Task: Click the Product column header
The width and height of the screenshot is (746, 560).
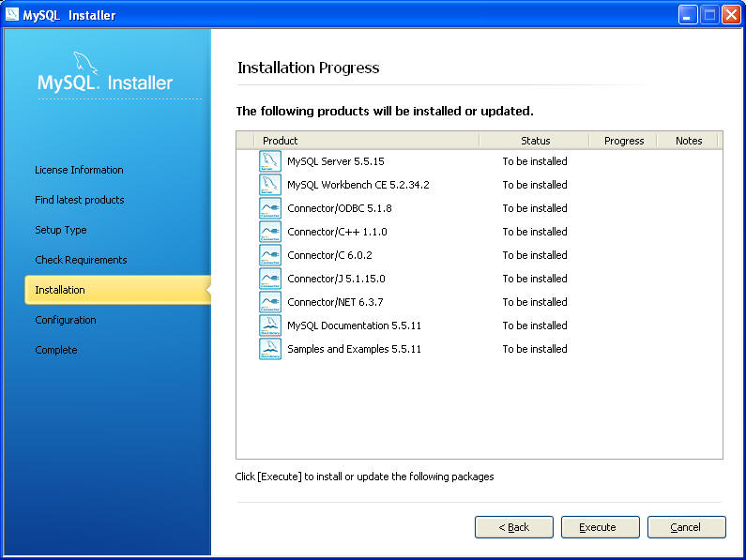Action: click(366, 141)
